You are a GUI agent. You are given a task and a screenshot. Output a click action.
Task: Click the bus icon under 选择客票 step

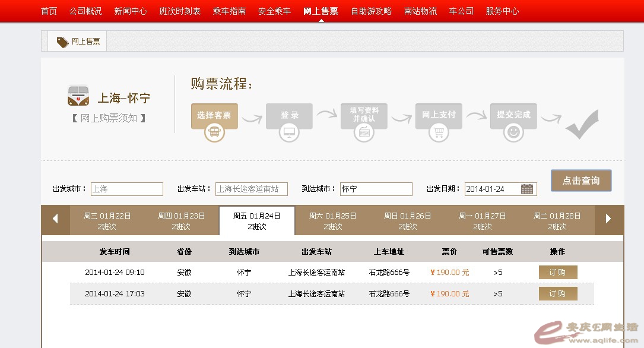click(214, 132)
